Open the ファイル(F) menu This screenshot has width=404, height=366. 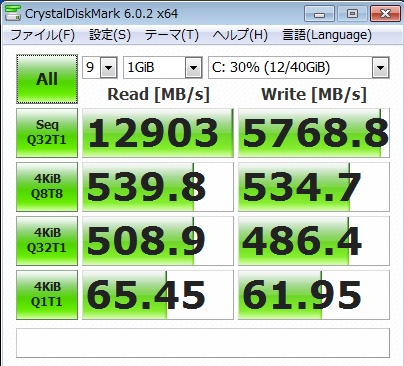[x=43, y=35]
